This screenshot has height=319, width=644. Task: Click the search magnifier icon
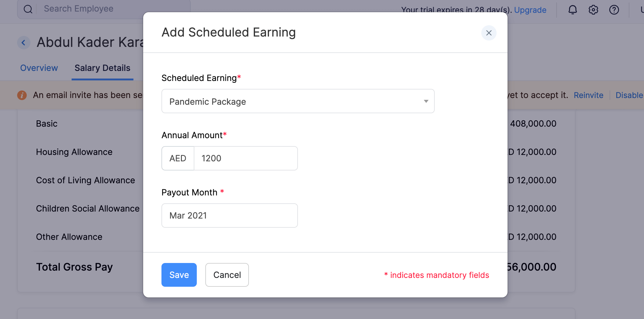[x=28, y=9]
